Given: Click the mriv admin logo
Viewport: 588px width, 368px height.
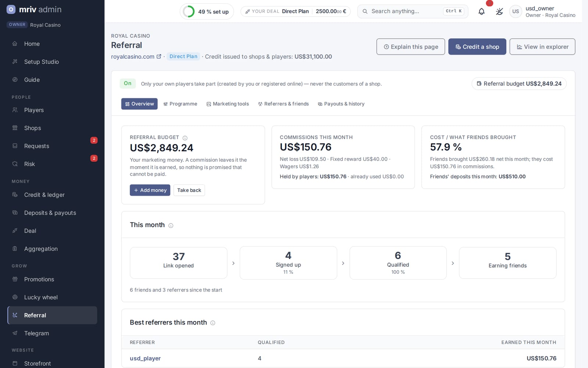Looking at the screenshot, I should tap(34, 10).
